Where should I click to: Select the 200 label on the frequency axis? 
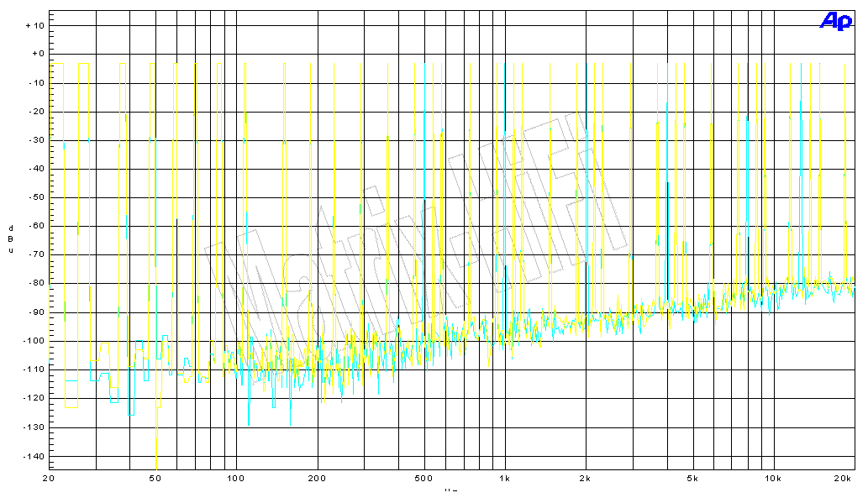(317, 479)
